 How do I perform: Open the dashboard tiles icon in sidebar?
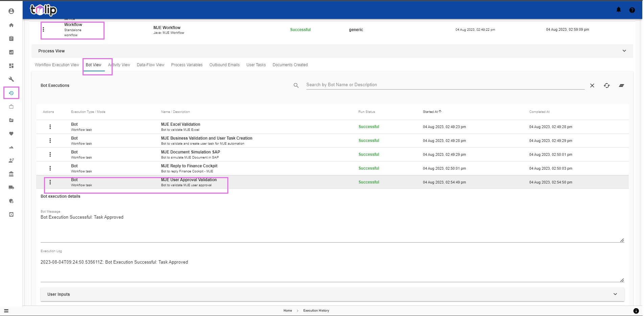coord(11,66)
